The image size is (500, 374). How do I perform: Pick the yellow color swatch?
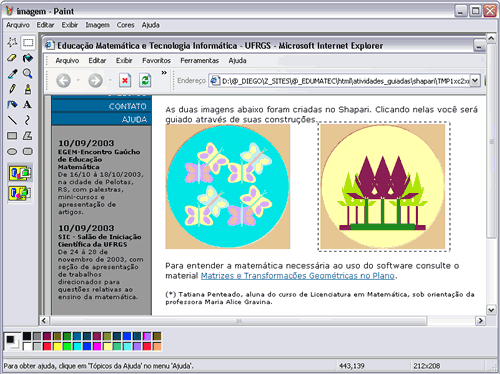57,346
